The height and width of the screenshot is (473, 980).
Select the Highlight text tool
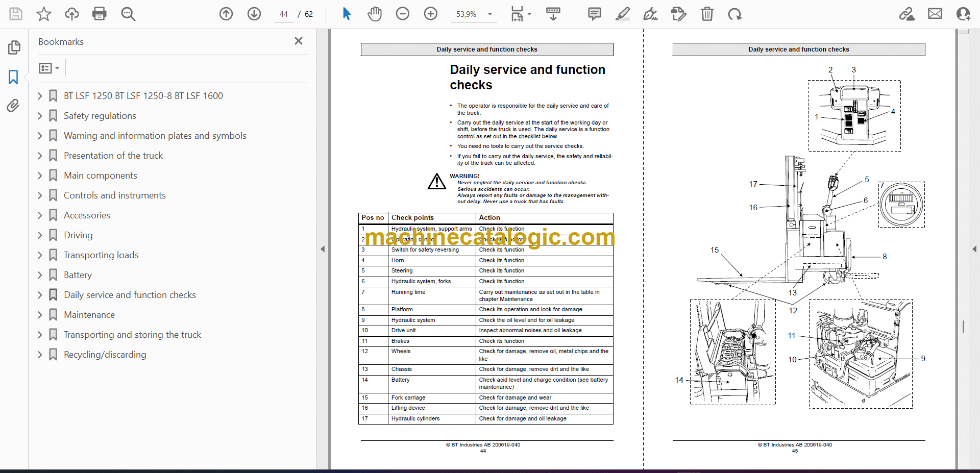[623, 14]
